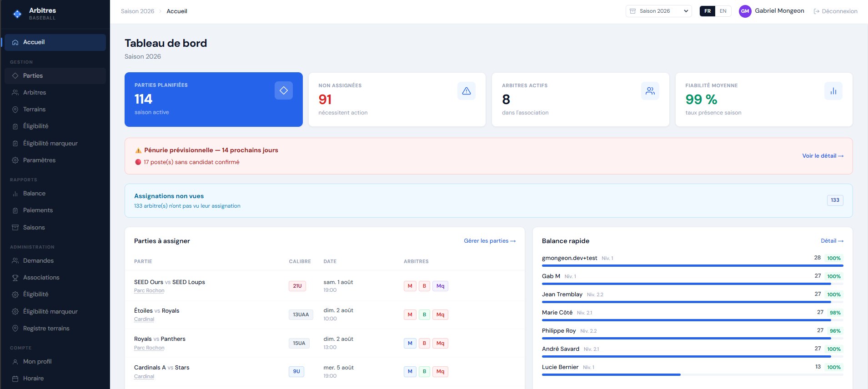Image resolution: width=868 pixels, height=389 pixels.
Task: Click Philippe Roy name in Balance rapide
Action: coord(559,331)
